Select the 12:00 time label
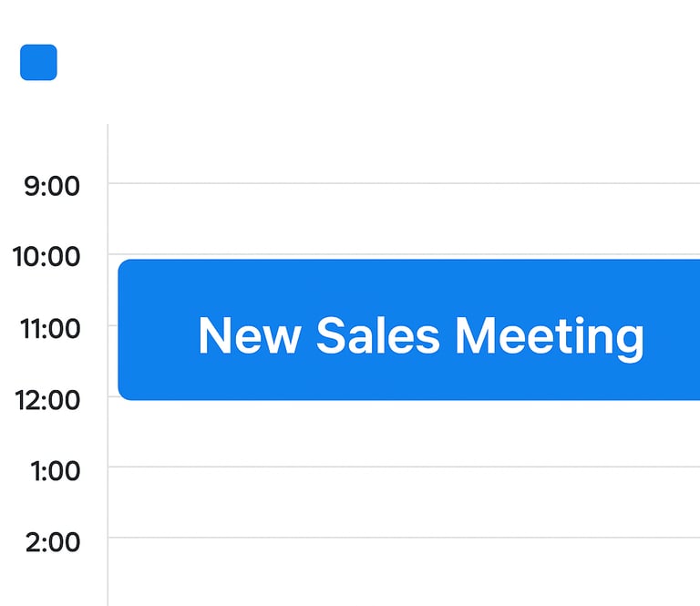 [46, 399]
